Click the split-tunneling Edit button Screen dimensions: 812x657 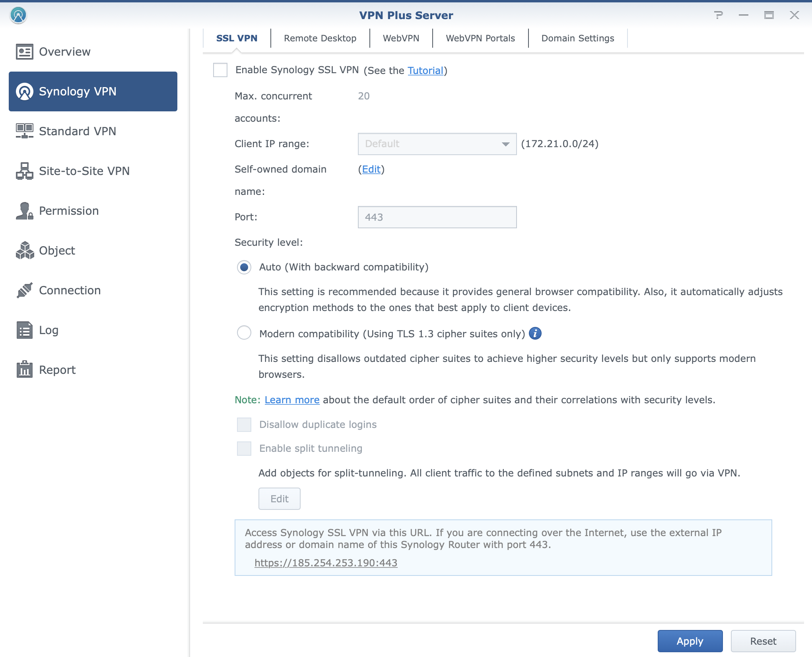point(280,499)
